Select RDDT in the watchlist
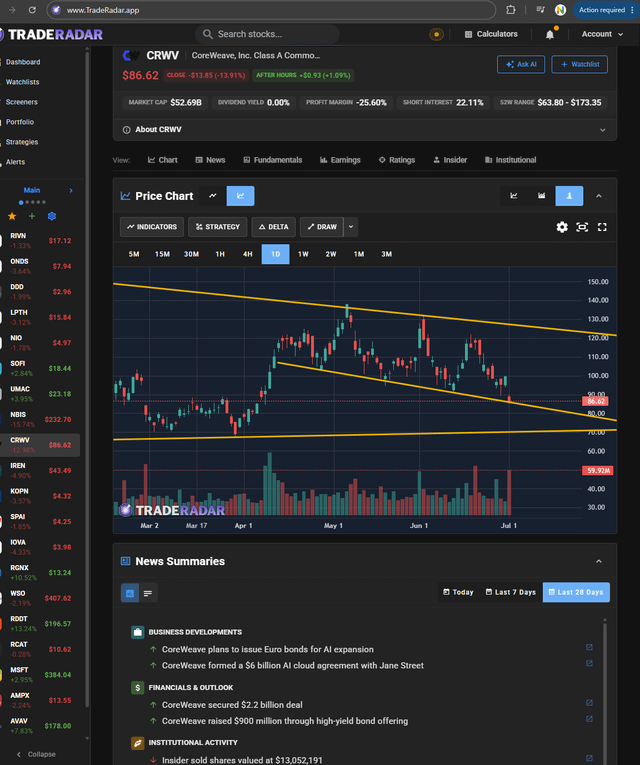The height and width of the screenshot is (765, 640). click(x=40, y=624)
